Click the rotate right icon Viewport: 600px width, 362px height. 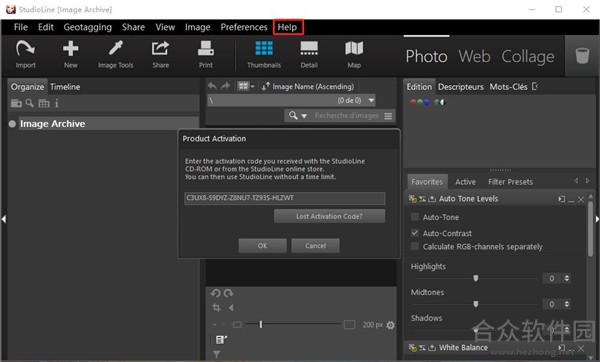pos(228,294)
